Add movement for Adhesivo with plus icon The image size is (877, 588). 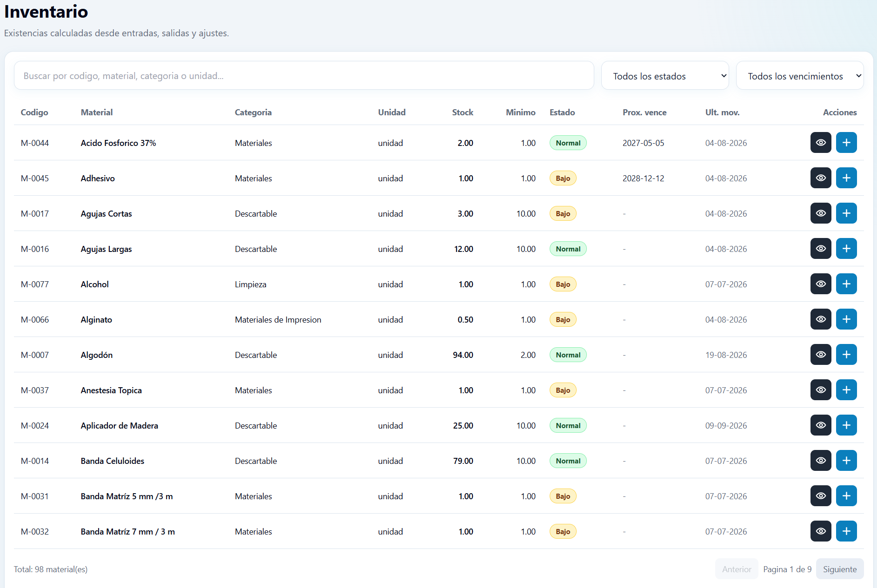tap(846, 178)
